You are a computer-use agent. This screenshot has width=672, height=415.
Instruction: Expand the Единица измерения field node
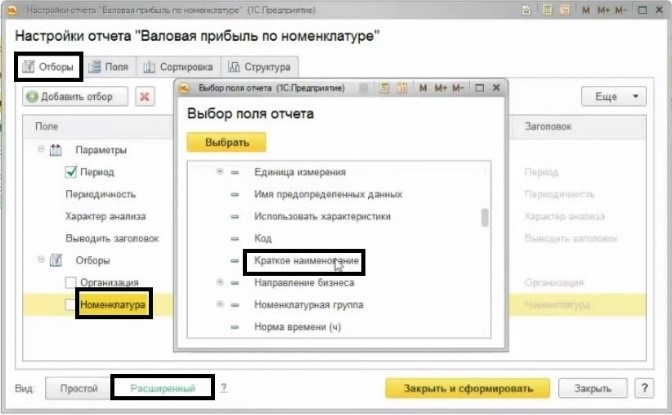tap(220, 173)
